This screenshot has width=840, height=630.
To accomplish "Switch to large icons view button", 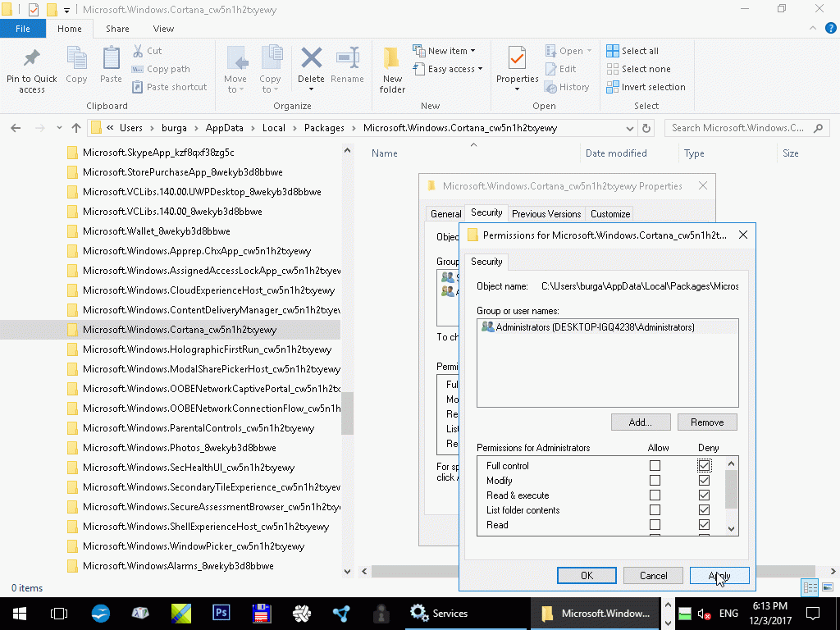I will tap(828, 587).
